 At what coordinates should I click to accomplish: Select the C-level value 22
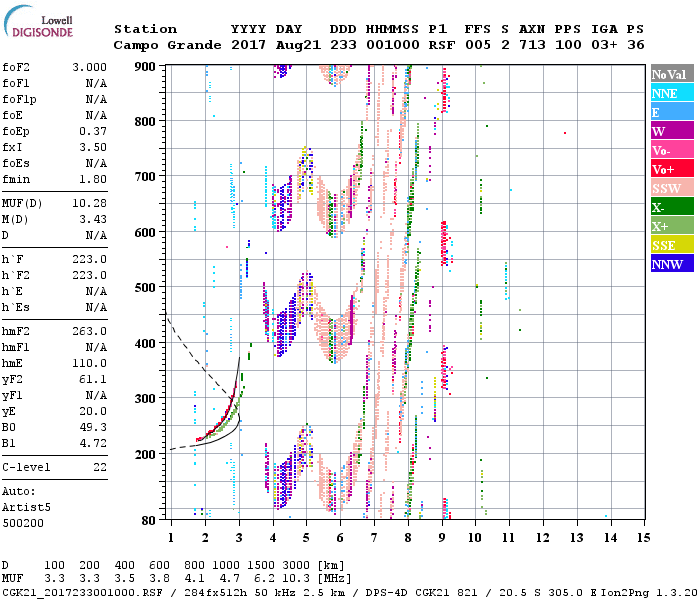click(98, 467)
